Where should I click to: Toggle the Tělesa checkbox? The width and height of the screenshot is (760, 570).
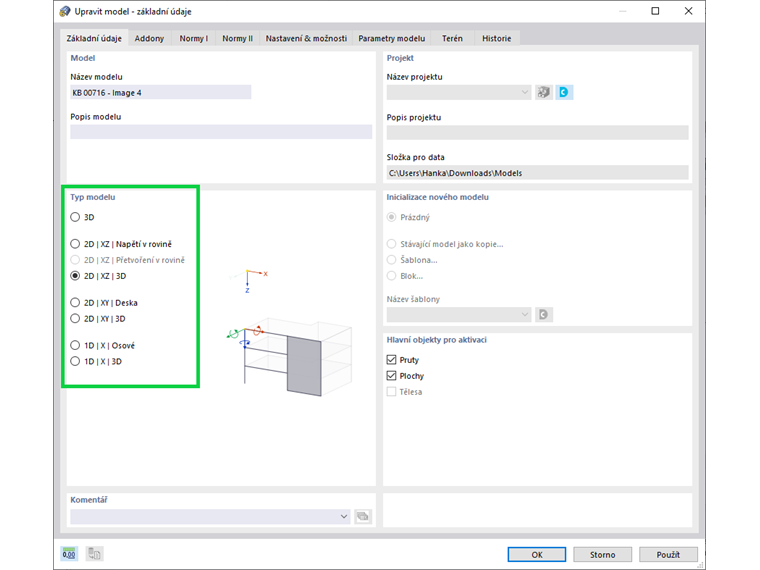[x=392, y=392]
